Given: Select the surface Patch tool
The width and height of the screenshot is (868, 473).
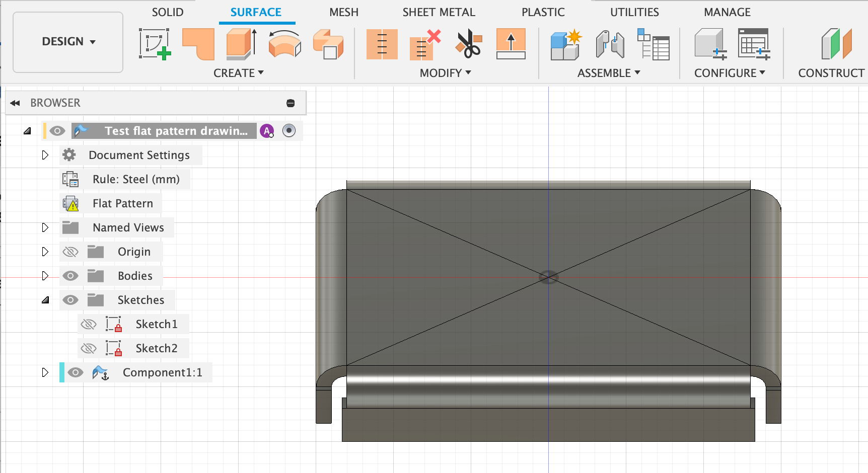Looking at the screenshot, I should pyautogui.click(x=198, y=44).
